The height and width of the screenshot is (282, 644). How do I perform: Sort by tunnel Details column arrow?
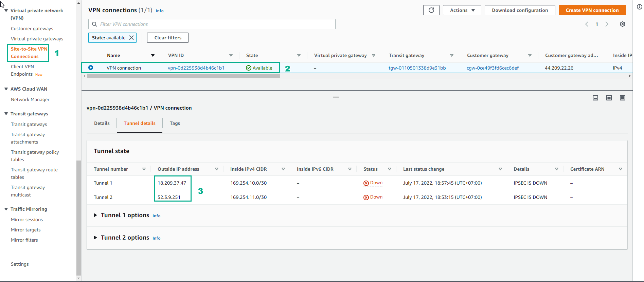(x=557, y=169)
